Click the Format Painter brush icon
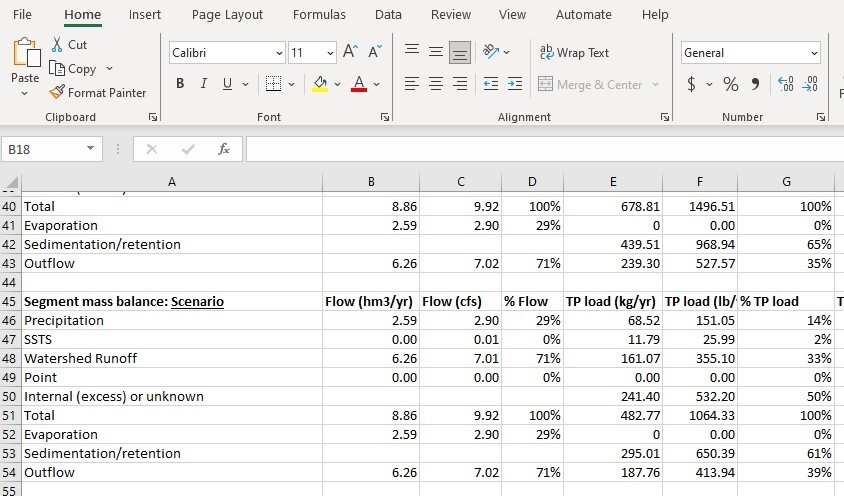This screenshot has width=844, height=496. (x=58, y=93)
